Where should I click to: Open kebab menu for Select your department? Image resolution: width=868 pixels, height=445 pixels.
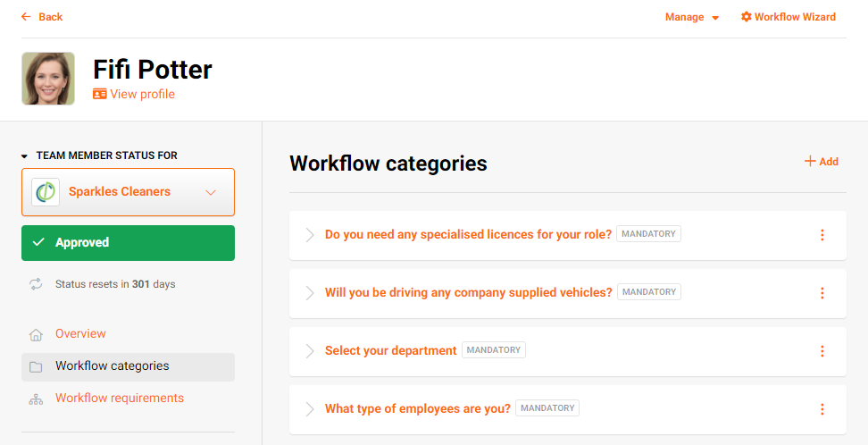point(822,351)
